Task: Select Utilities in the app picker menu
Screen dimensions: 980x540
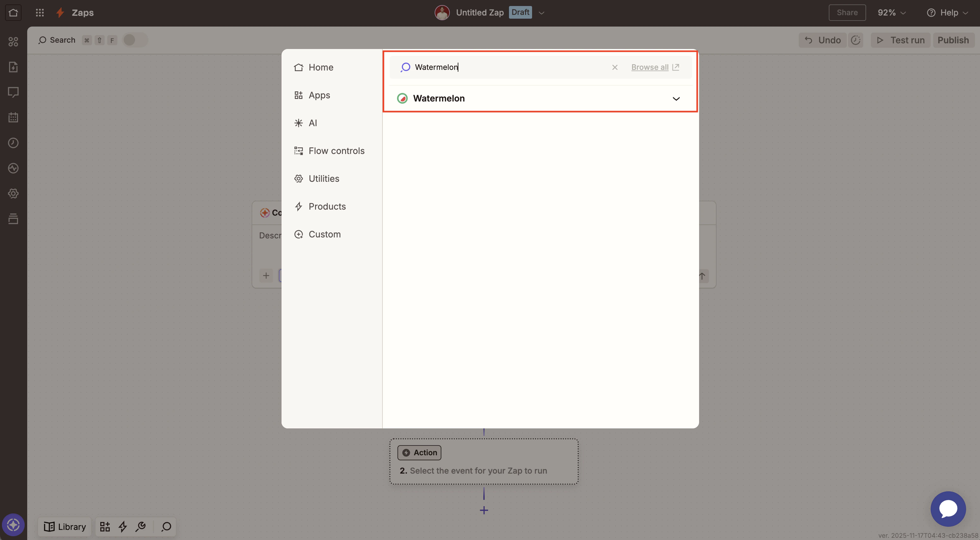Action: point(332,178)
